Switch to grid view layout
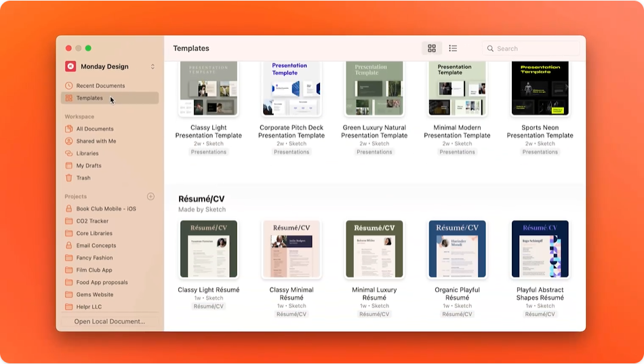The image size is (644, 364). pos(432,49)
